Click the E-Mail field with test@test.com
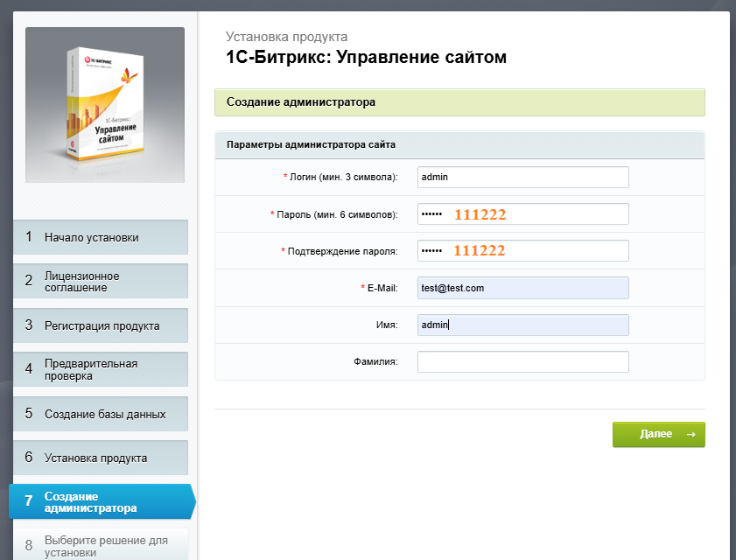 click(522, 288)
